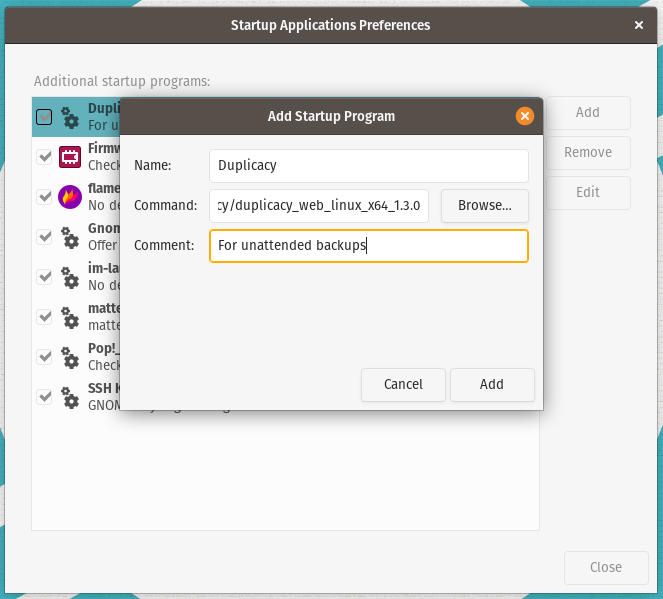Viewport: 663px width, 599px height.
Task: Click the gear icon of the Duplicacy entry
Action: click(70, 117)
